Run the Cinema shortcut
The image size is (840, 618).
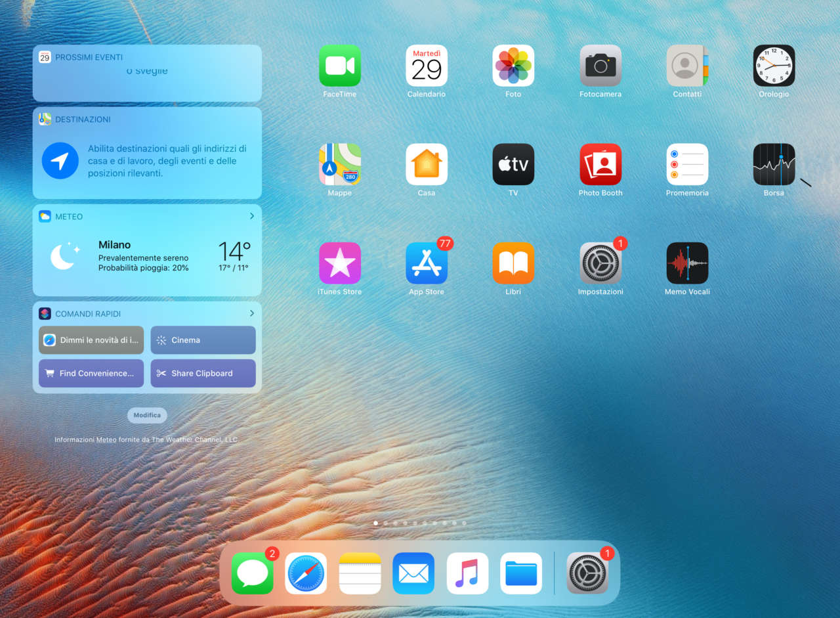click(203, 340)
